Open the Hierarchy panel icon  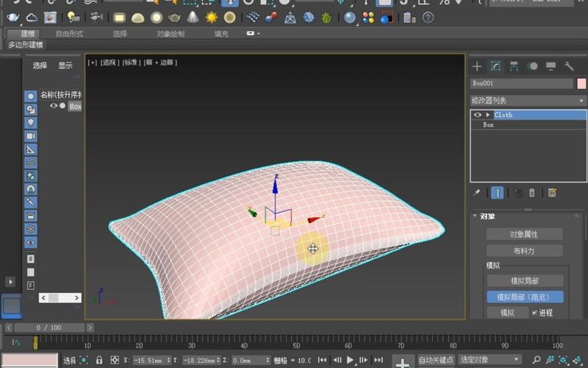(514, 66)
